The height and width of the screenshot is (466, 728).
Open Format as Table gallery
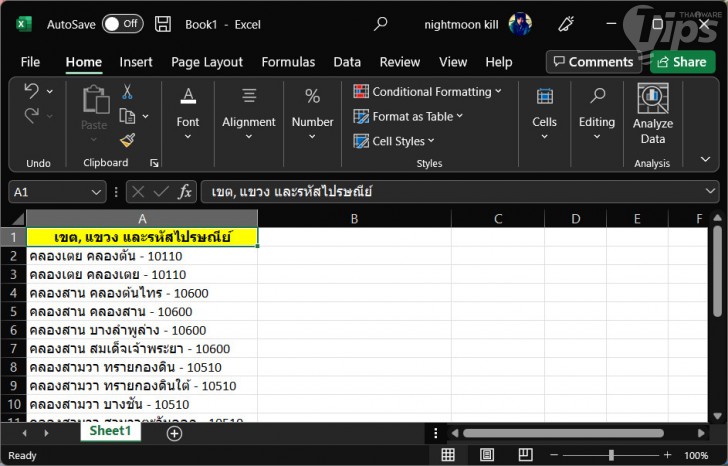point(408,116)
